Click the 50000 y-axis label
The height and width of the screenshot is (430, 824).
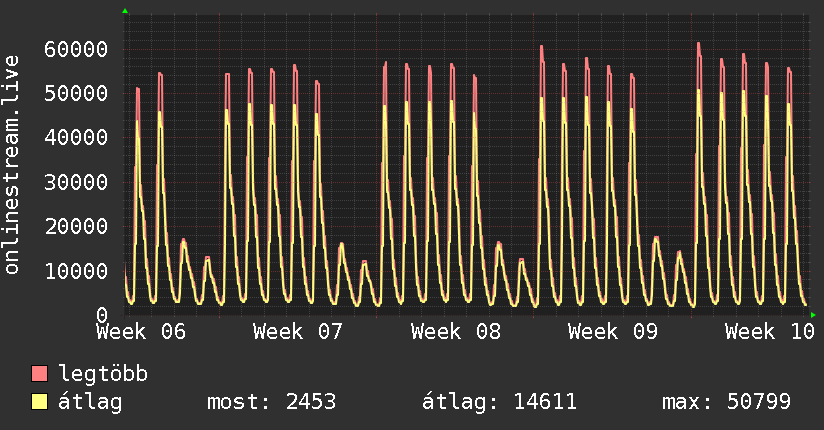click(76, 94)
